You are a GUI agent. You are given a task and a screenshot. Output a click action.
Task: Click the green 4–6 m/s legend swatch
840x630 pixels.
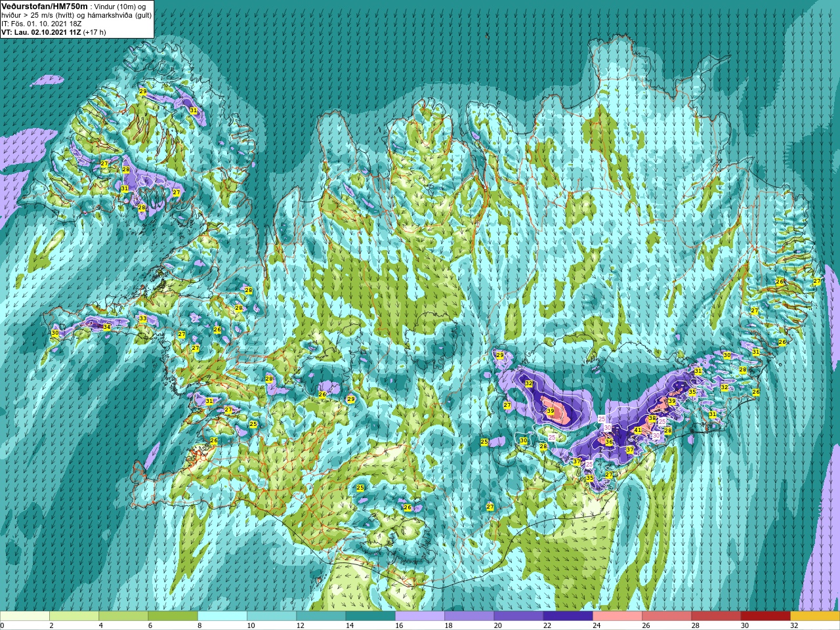click(123, 616)
